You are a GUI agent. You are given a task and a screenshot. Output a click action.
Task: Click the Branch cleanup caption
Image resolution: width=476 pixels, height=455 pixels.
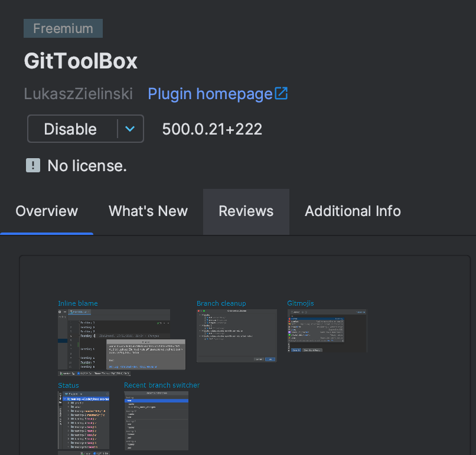pos(221,303)
